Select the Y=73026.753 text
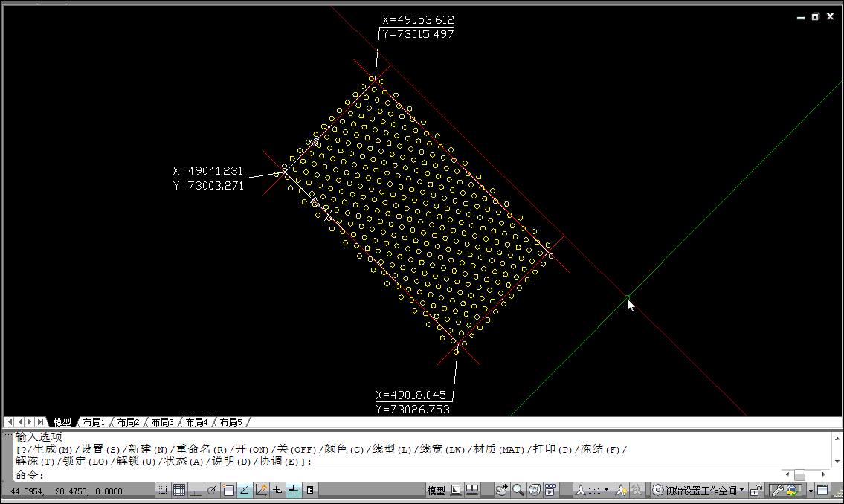Image resolution: width=844 pixels, height=504 pixels. point(413,410)
